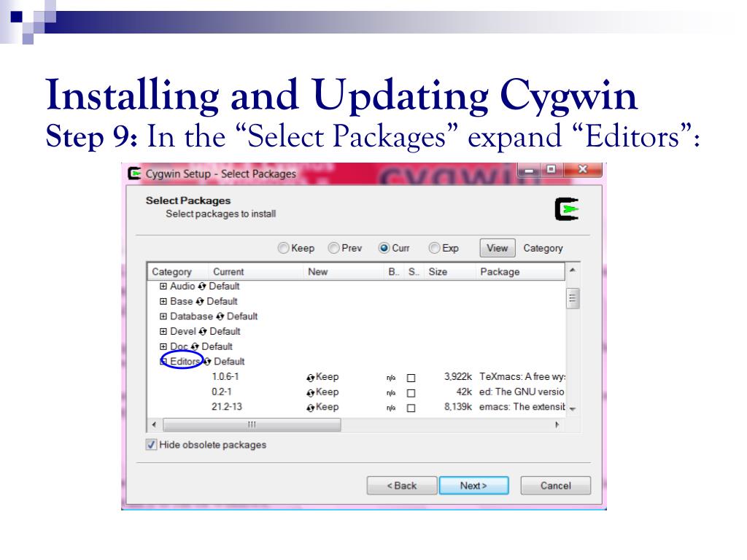
Task: Select the Keep radio button
Action: click(x=283, y=248)
